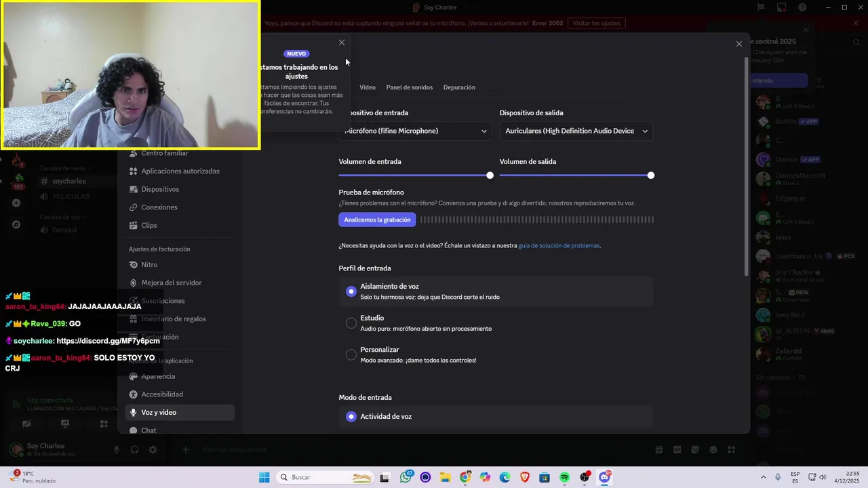Open the emoji picker icon
868x488 pixels.
coord(713,449)
